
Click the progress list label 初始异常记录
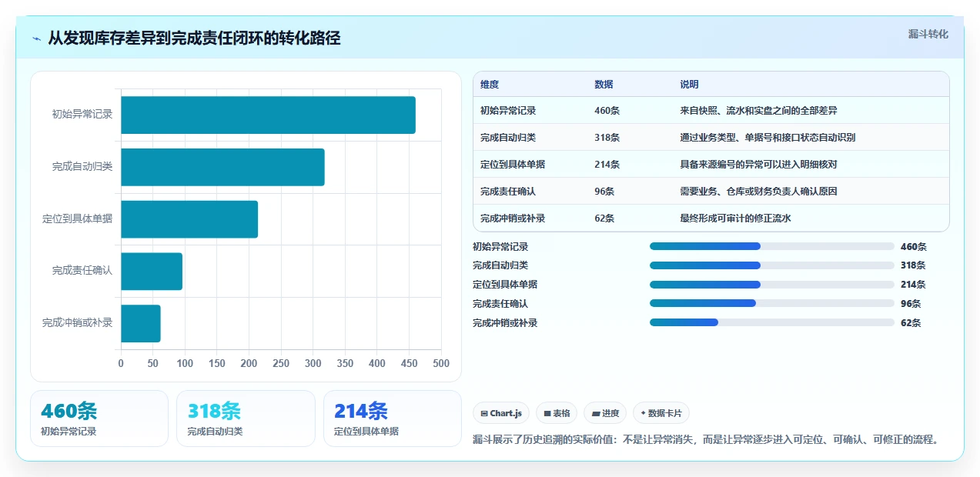click(500, 247)
